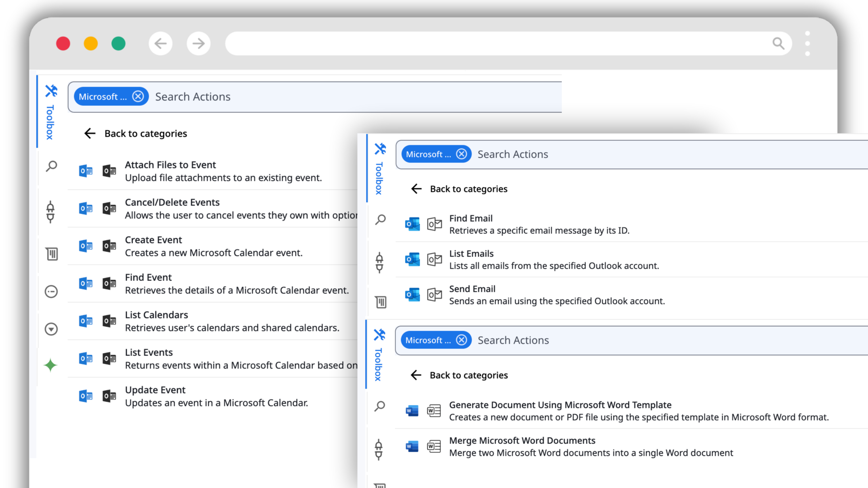
Task: Click the browser back arrow button
Action: tap(160, 43)
